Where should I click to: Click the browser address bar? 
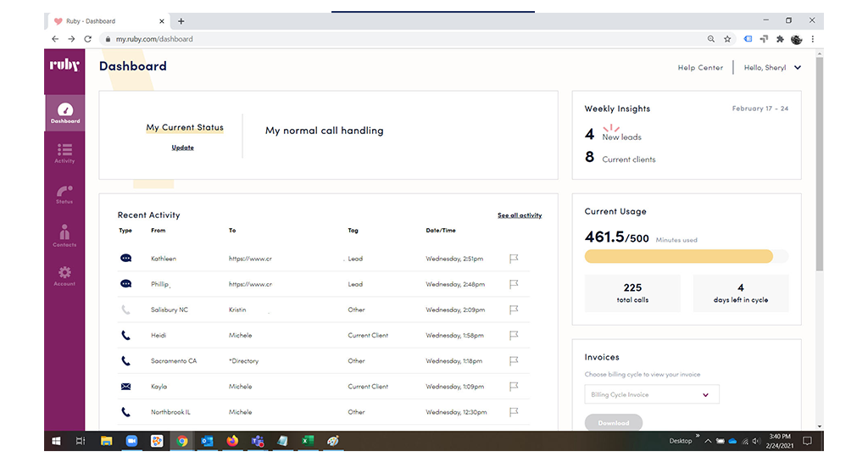tap(407, 39)
